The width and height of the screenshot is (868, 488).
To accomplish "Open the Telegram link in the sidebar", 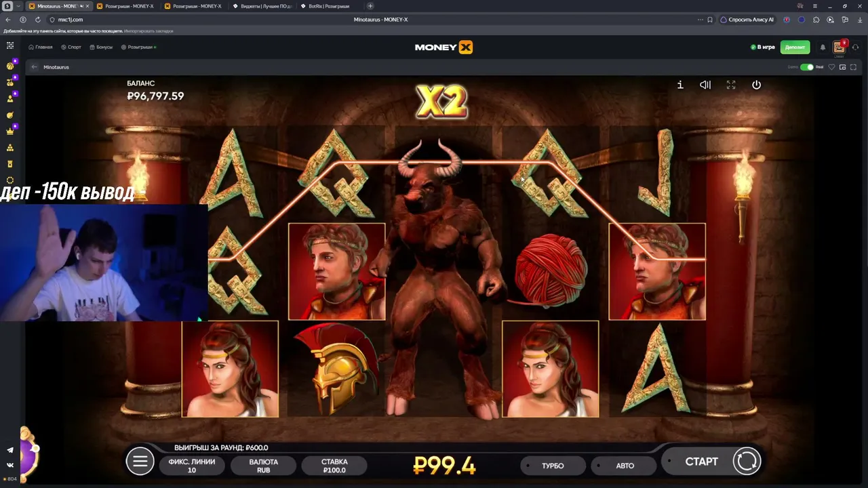I will (10, 450).
